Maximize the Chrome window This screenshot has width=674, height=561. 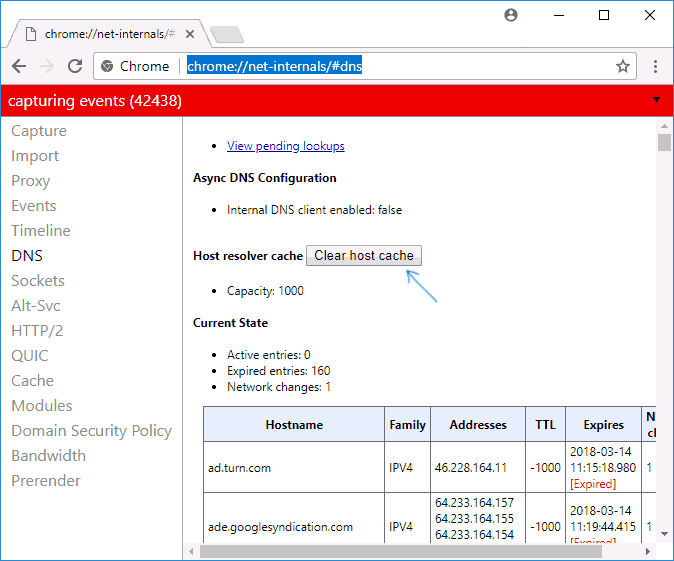pos(604,15)
